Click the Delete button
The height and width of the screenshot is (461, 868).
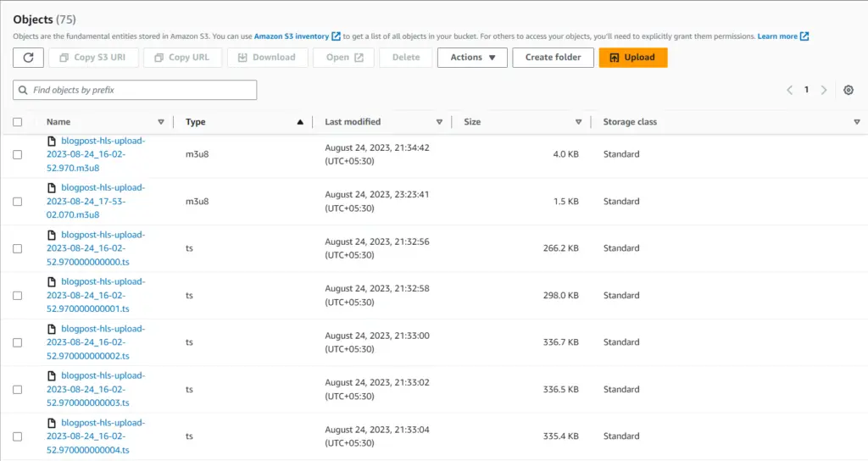(406, 58)
